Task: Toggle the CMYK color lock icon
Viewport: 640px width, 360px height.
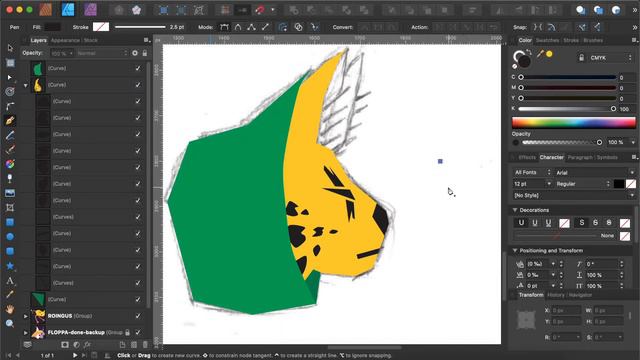Action: [581, 58]
